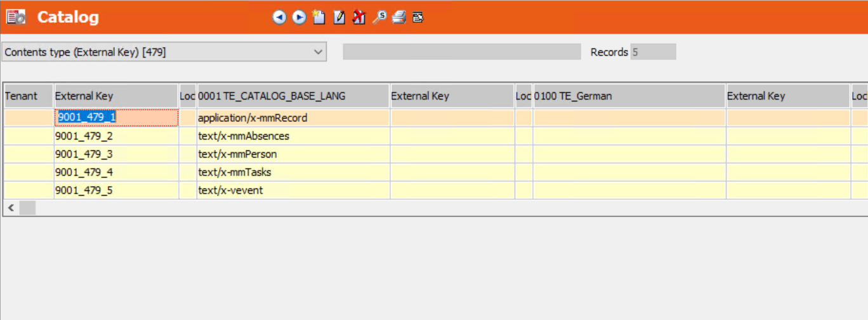Click the printer icon in toolbar
The height and width of the screenshot is (320, 868).
coord(398,17)
